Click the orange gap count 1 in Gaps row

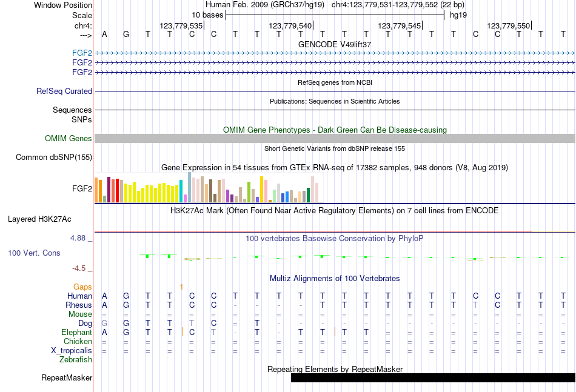[x=181, y=287]
